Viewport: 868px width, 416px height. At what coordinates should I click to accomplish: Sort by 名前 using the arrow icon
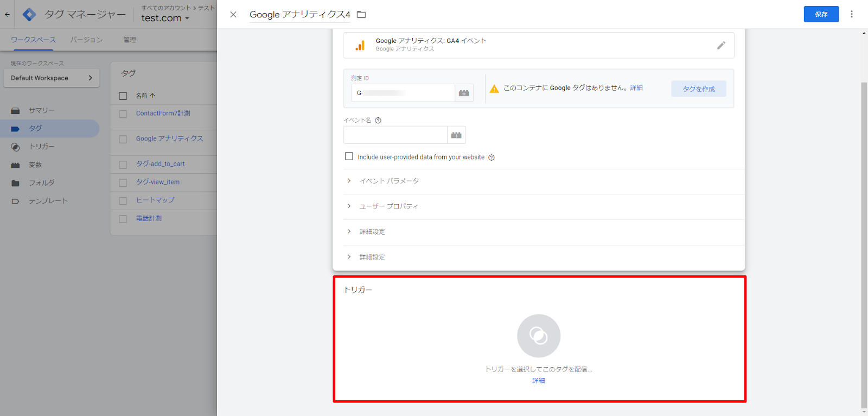(x=152, y=96)
